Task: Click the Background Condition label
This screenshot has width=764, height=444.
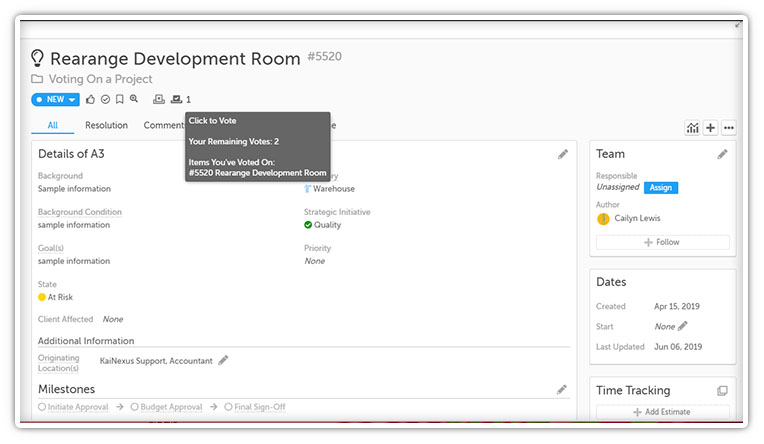Action: [x=80, y=212]
